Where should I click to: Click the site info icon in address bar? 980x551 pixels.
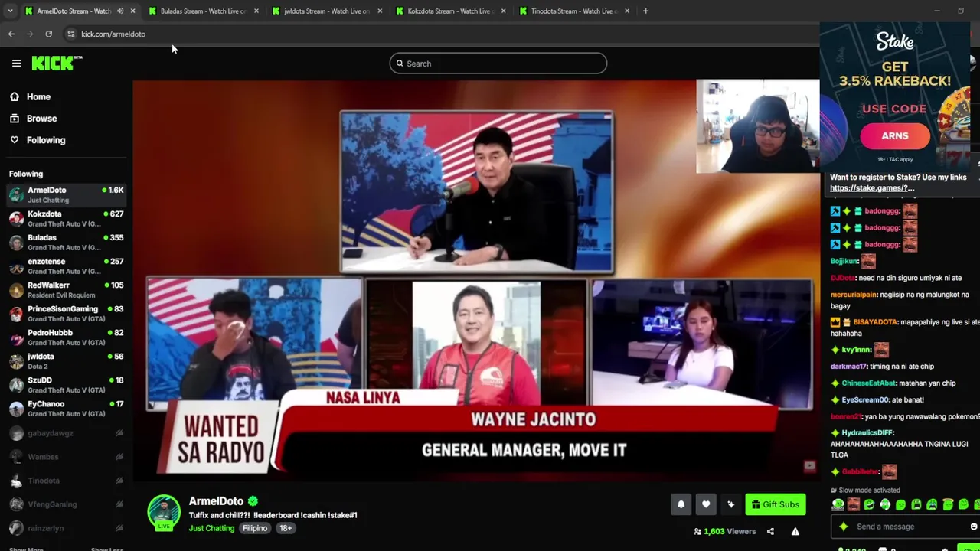[70, 34]
